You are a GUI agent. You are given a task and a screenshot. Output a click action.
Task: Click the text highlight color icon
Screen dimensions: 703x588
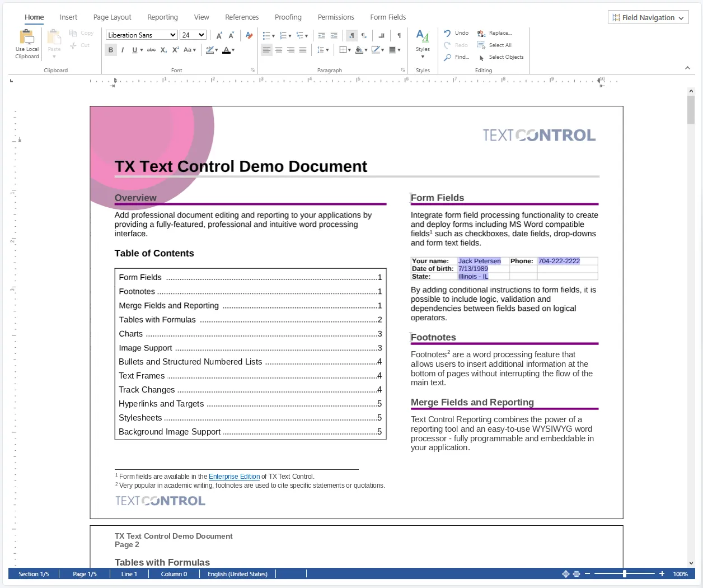pyautogui.click(x=210, y=50)
